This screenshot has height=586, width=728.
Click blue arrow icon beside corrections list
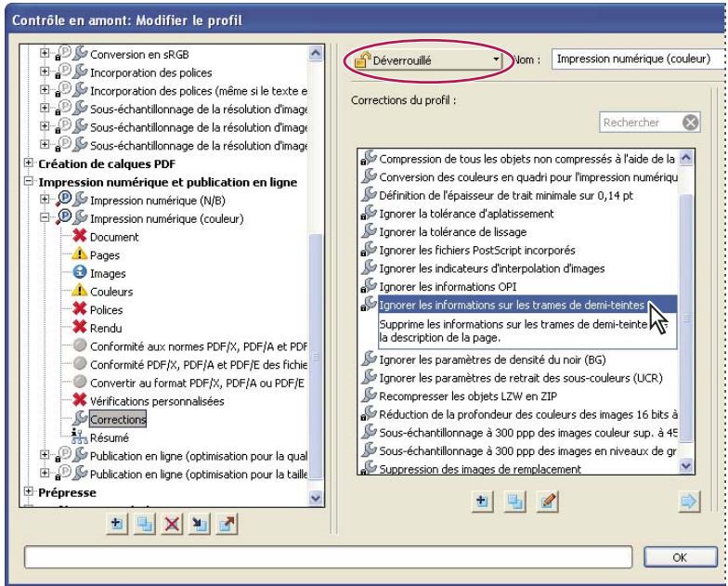(x=689, y=501)
